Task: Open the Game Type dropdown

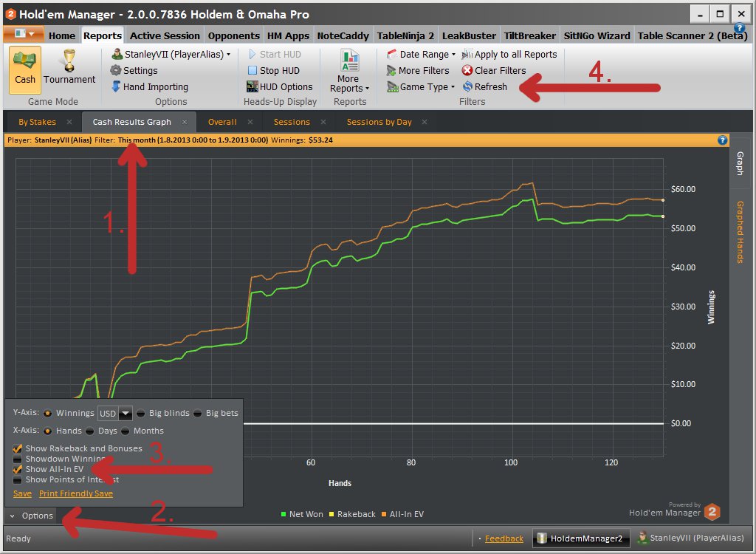Action: coord(420,87)
